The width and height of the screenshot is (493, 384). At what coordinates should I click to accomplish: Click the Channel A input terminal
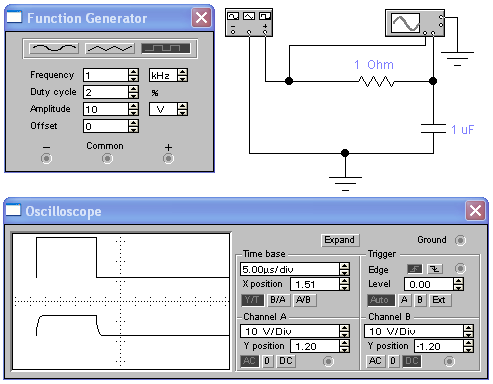[x=328, y=361]
